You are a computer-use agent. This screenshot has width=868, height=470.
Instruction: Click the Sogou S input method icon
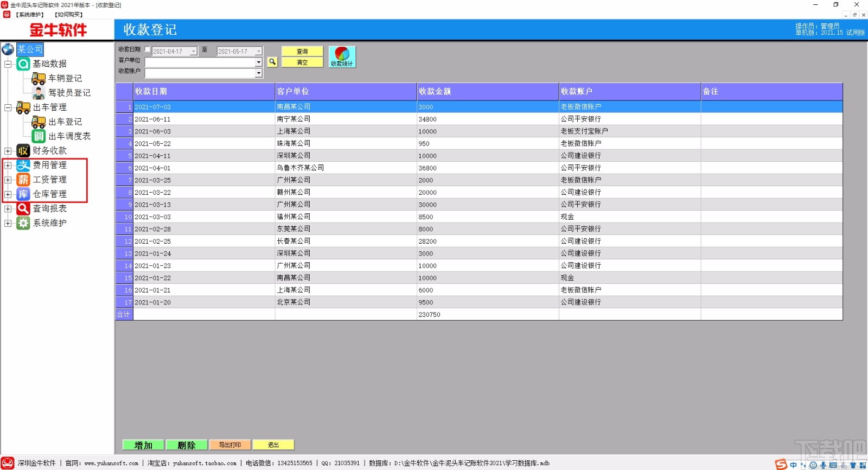[x=781, y=465]
